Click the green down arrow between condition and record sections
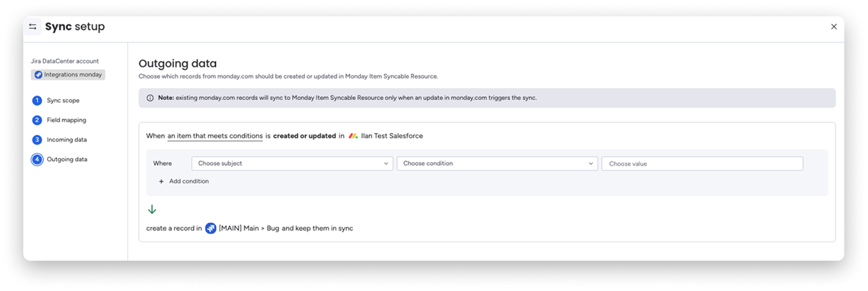 tap(152, 210)
